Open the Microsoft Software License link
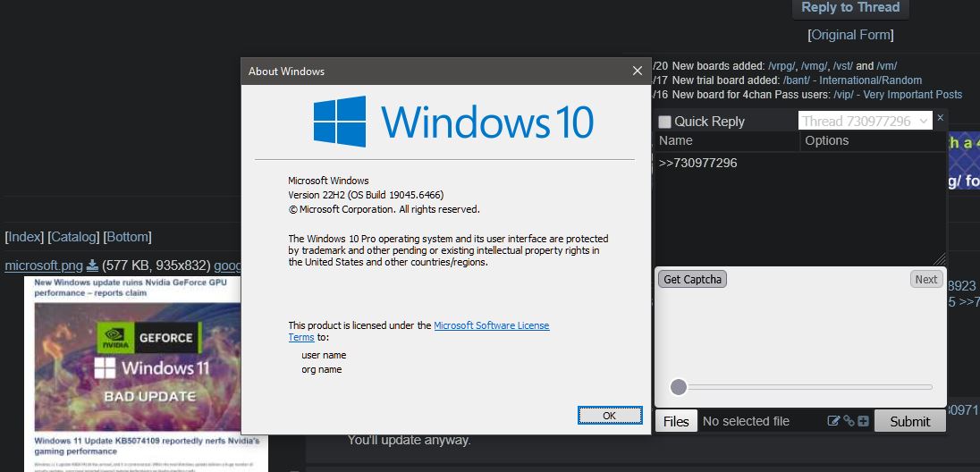This screenshot has height=472, width=980. point(491,325)
